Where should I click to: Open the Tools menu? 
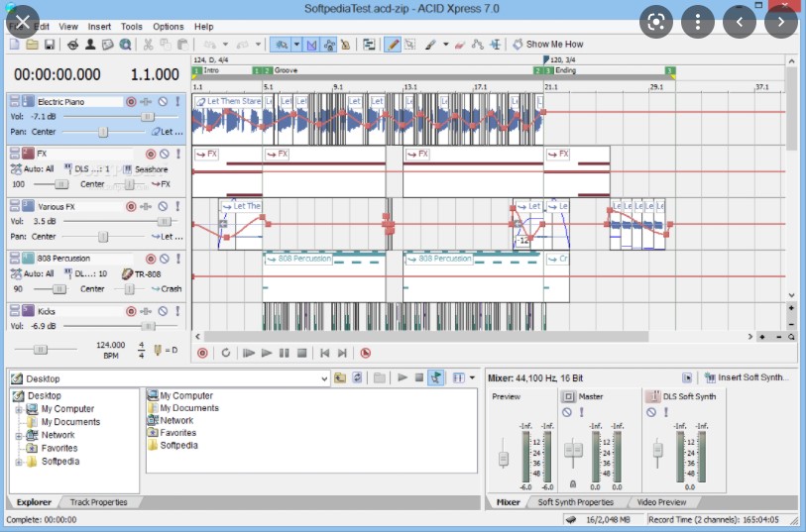pyautogui.click(x=132, y=26)
